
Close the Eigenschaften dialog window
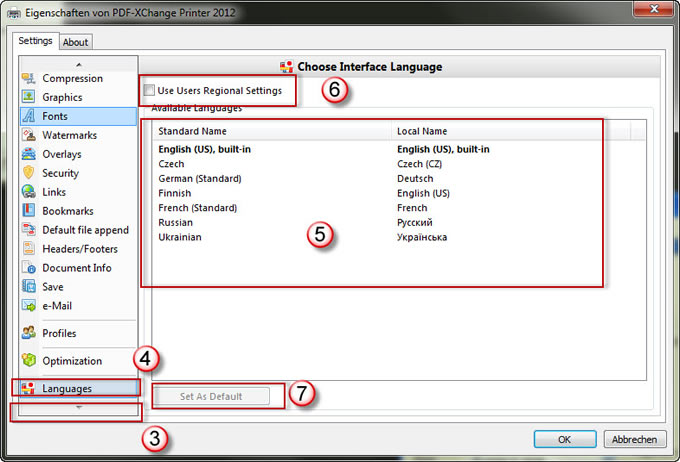tap(654, 9)
